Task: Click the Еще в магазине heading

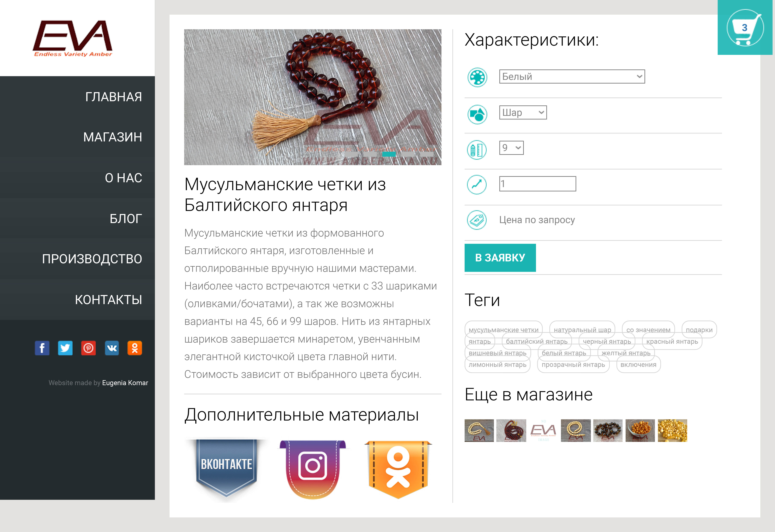Action: pos(529,395)
